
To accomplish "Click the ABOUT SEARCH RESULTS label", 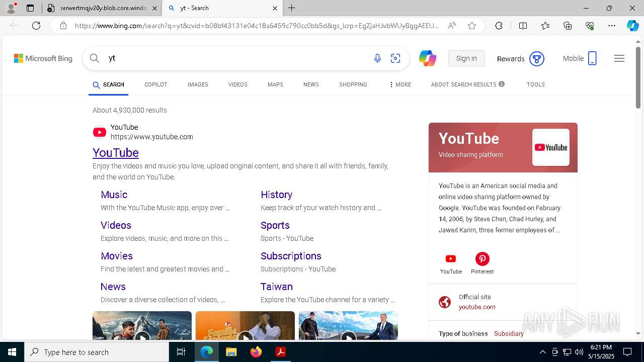I will coord(463,84).
